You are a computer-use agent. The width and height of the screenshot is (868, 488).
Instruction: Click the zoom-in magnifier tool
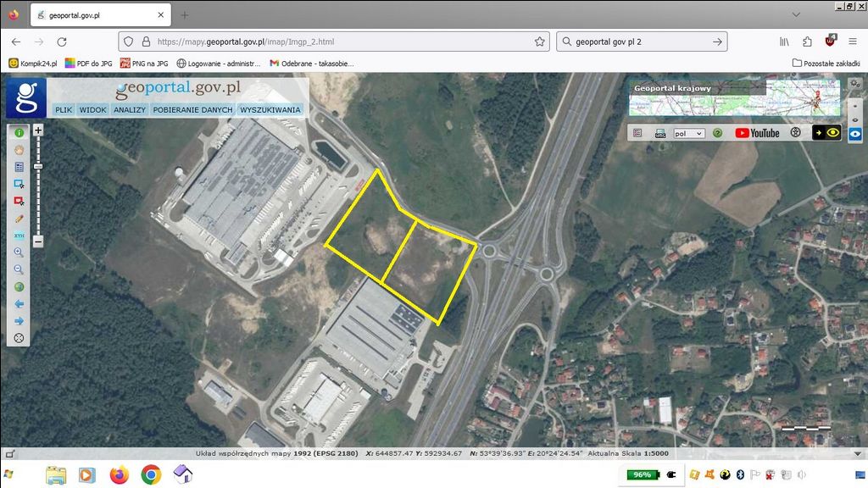tap(19, 252)
